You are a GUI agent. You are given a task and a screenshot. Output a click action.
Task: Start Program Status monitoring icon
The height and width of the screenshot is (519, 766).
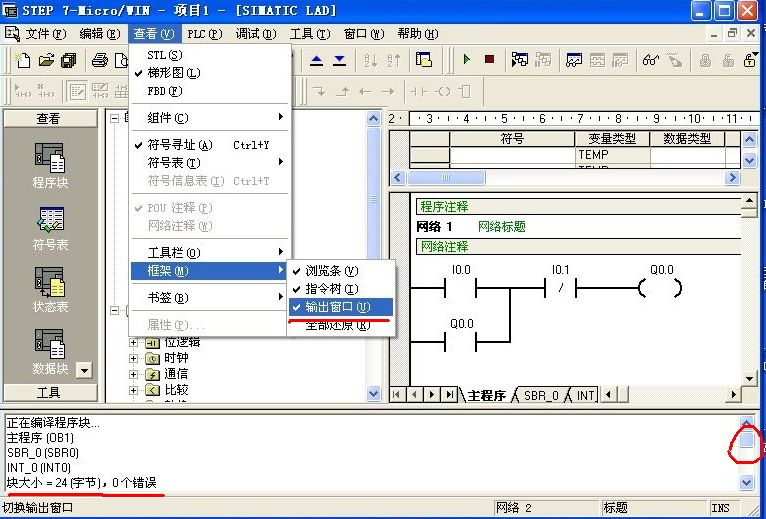tap(519, 60)
